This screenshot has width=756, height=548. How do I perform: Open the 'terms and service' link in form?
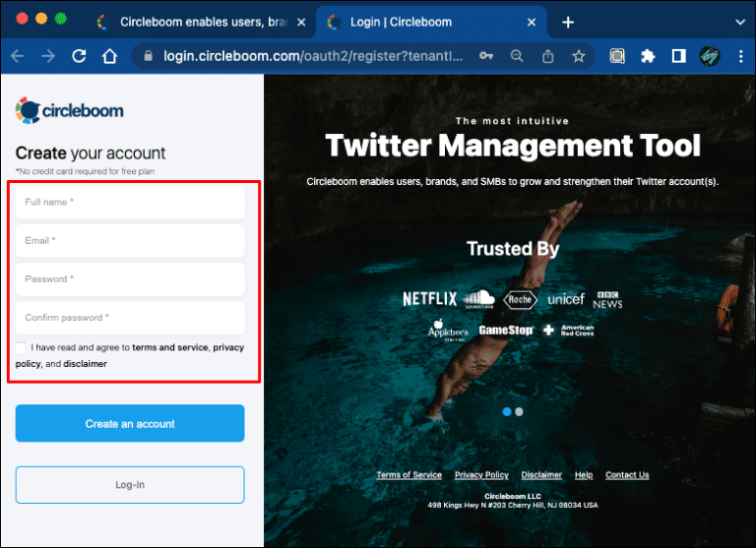point(169,347)
